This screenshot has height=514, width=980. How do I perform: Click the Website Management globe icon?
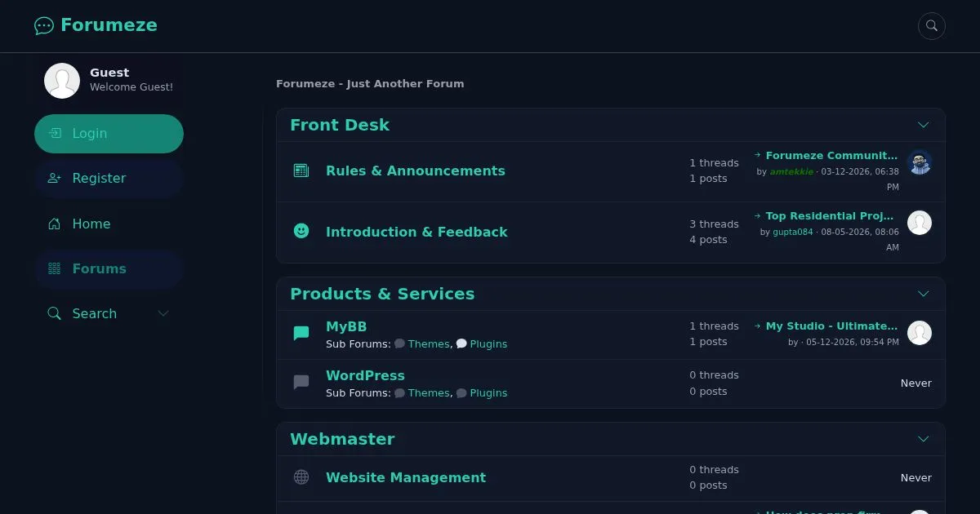[x=301, y=477]
